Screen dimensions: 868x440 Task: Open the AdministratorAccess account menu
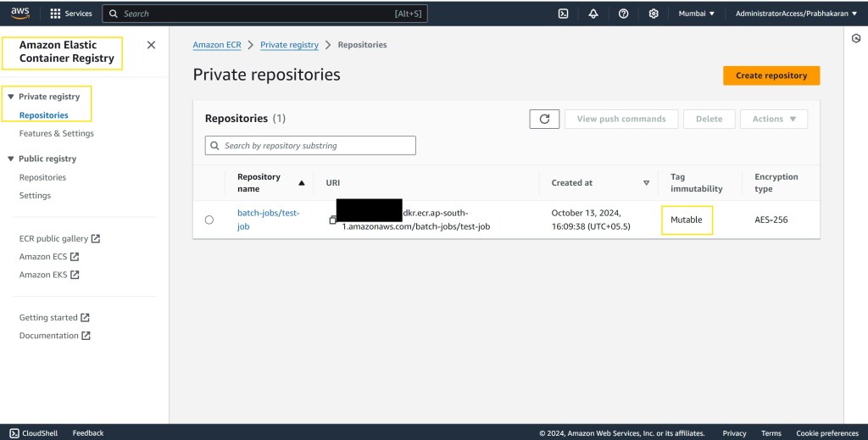(x=796, y=14)
